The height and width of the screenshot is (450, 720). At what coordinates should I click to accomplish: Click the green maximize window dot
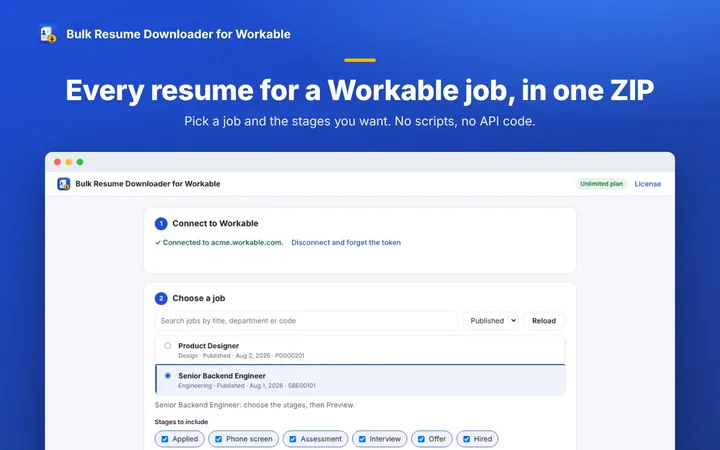point(80,162)
